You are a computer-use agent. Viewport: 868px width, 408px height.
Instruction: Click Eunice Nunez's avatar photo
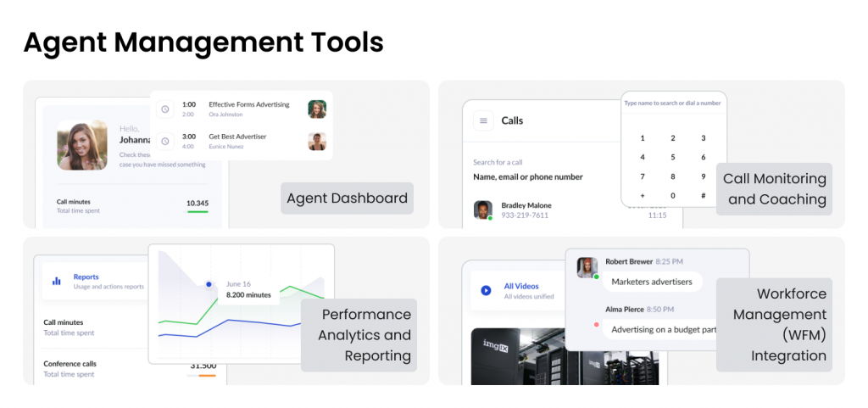click(317, 141)
